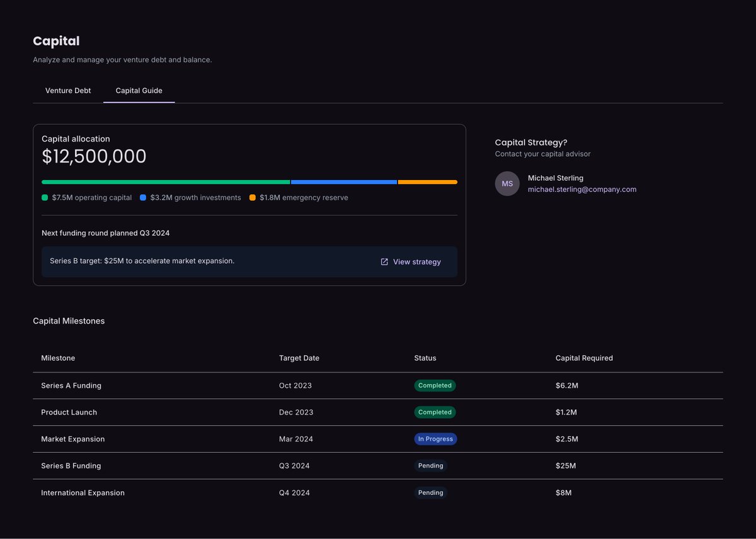Click the MS avatar circle
Image resolution: width=756 pixels, height=539 pixels.
(507, 183)
